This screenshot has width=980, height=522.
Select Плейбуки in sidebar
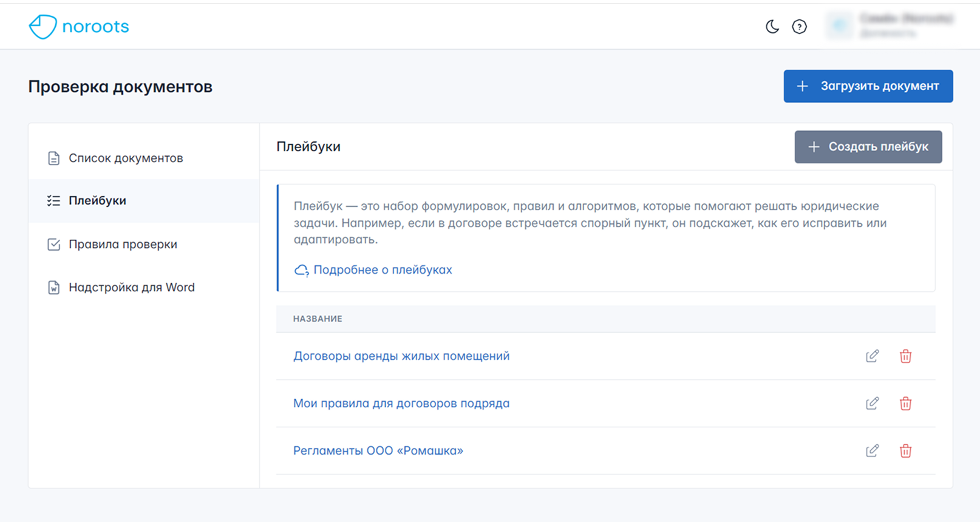pyautogui.click(x=144, y=201)
